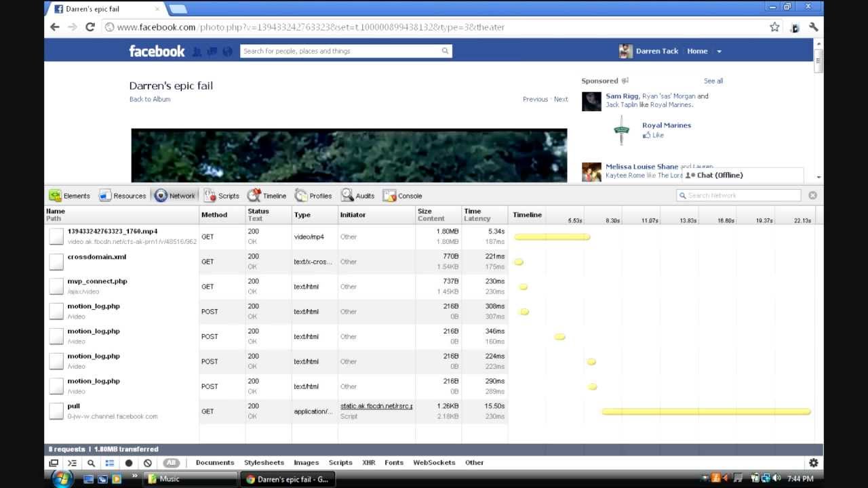Viewport: 868px width, 488px height.
Task: Open the Resources panel
Action: tap(123, 196)
